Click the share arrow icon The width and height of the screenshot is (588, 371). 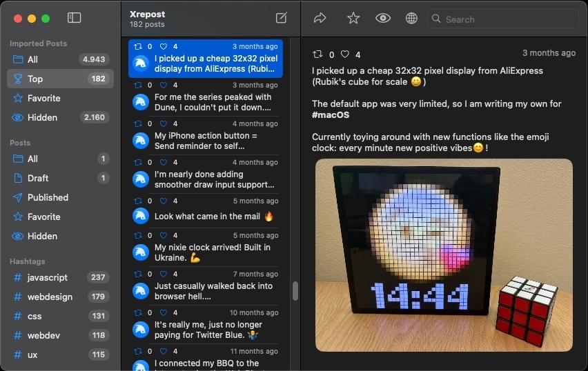click(x=320, y=19)
